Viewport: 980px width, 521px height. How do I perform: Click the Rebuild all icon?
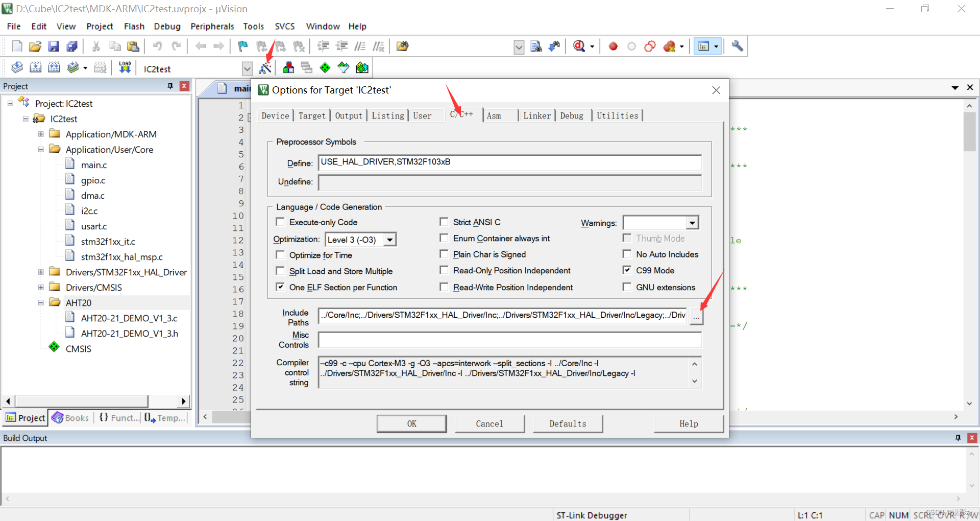coord(54,67)
